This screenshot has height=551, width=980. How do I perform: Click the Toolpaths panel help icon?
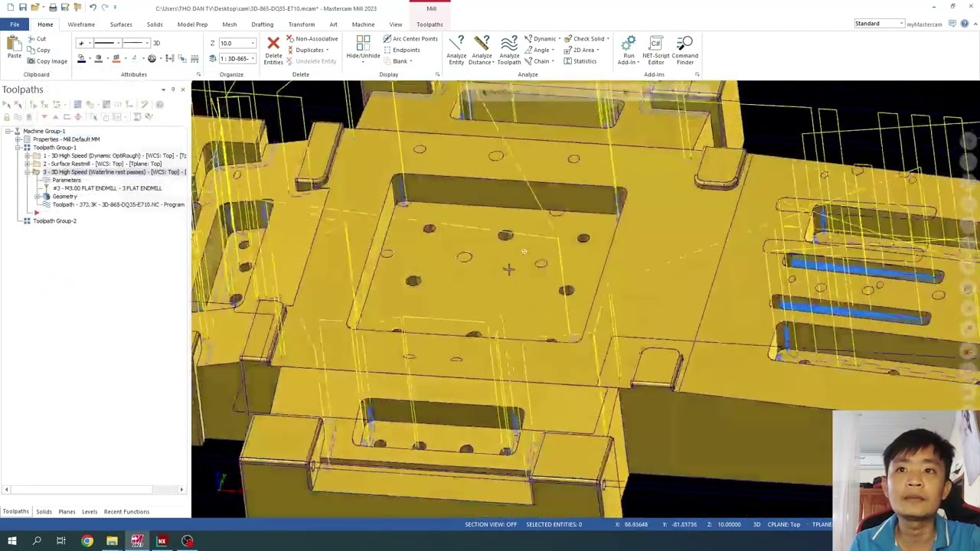tap(159, 104)
